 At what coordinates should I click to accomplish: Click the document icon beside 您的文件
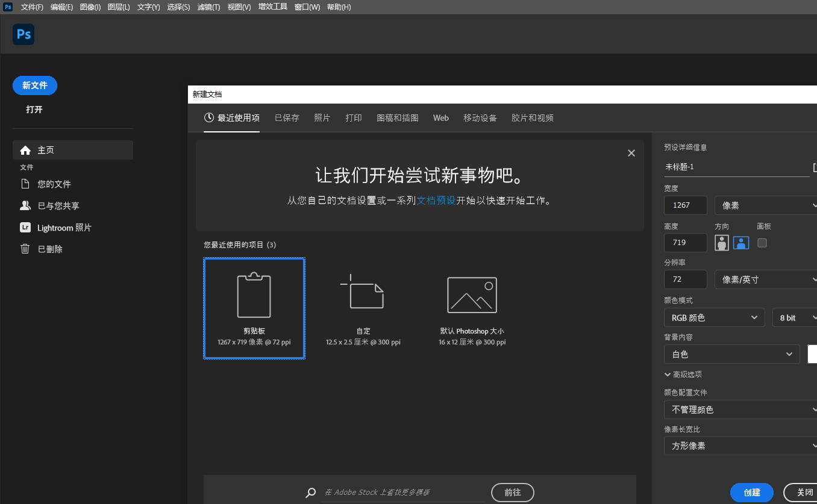(25, 184)
